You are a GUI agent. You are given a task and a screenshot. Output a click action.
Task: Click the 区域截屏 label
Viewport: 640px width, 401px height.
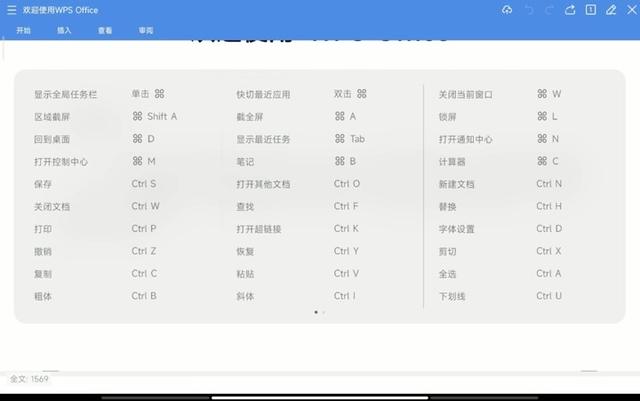[x=52, y=117]
